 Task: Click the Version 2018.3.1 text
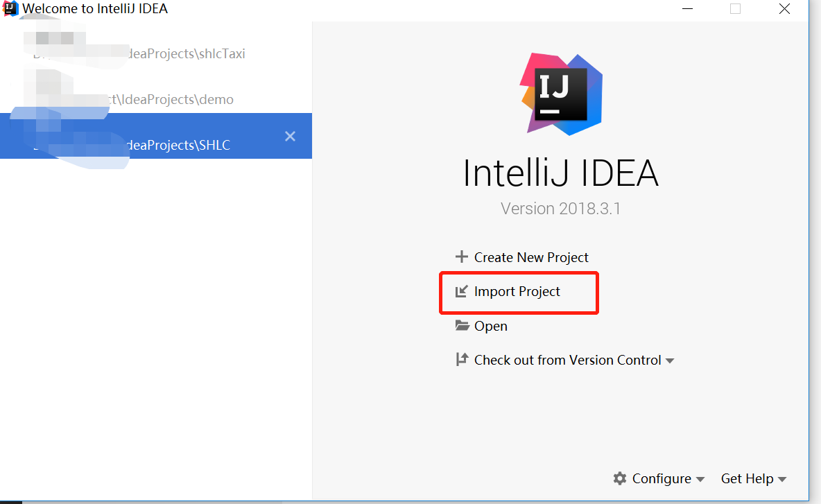[560, 208]
